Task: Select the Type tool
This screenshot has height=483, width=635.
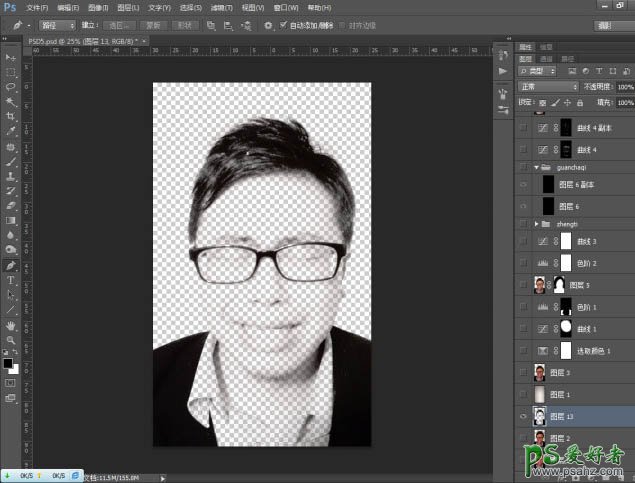Action: [11, 280]
